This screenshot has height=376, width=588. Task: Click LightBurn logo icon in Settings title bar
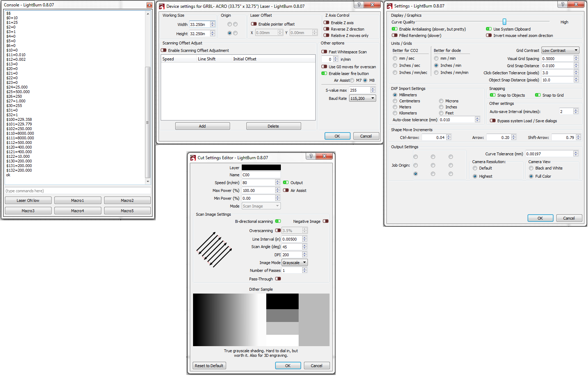tap(390, 6)
